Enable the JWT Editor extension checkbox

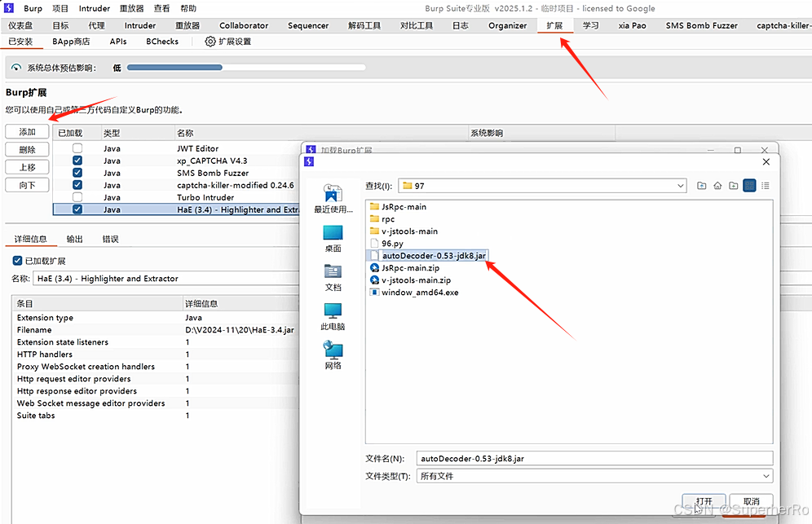77,148
